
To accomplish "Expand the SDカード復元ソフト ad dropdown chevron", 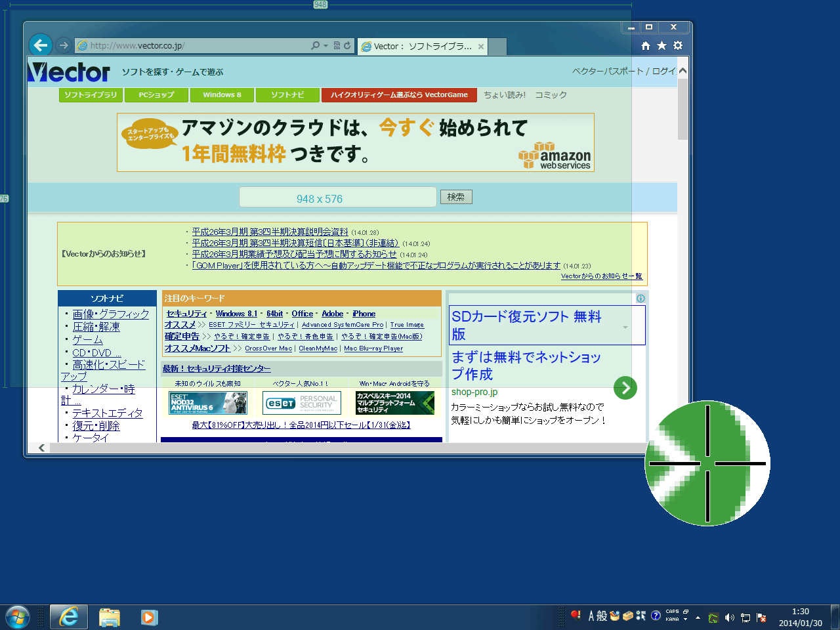I will (x=625, y=327).
